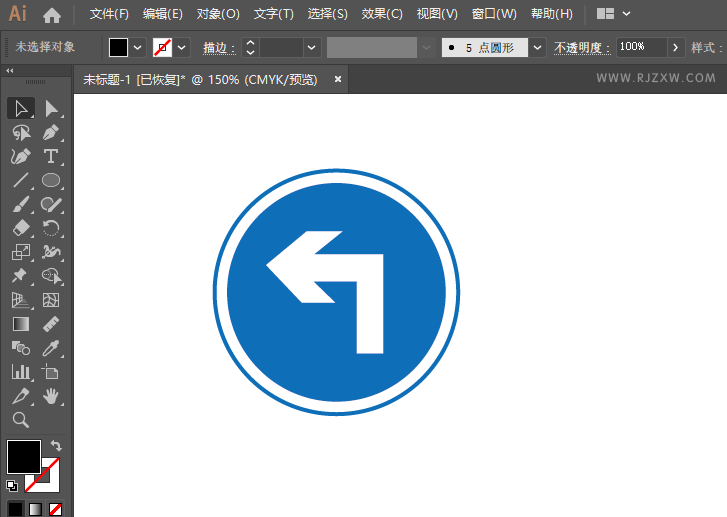Viewport: 727px width, 517px height.
Task: Choose the Scale tool
Action: [x=20, y=252]
